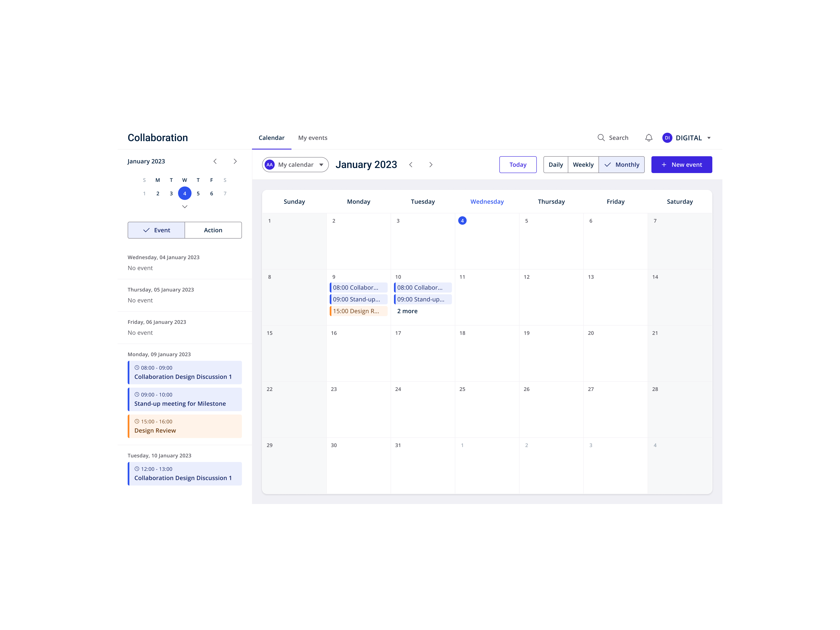The width and height of the screenshot is (840, 630).
Task: Show 2 more events on Tuesday 10
Action: tap(407, 311)
